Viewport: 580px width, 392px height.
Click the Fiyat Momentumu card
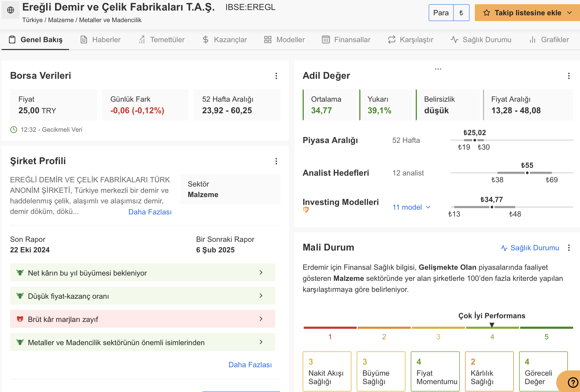tap(435, 371)
